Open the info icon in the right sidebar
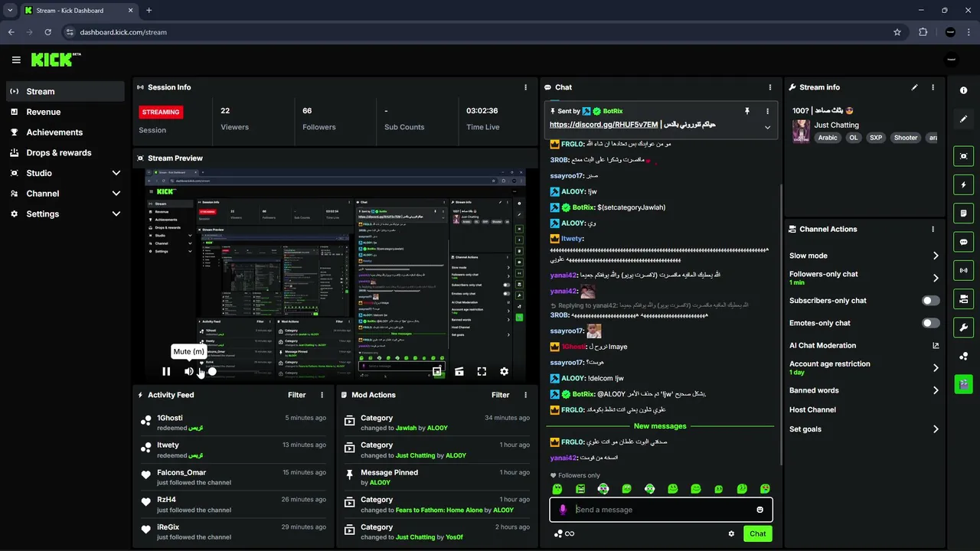 point(963,90)
